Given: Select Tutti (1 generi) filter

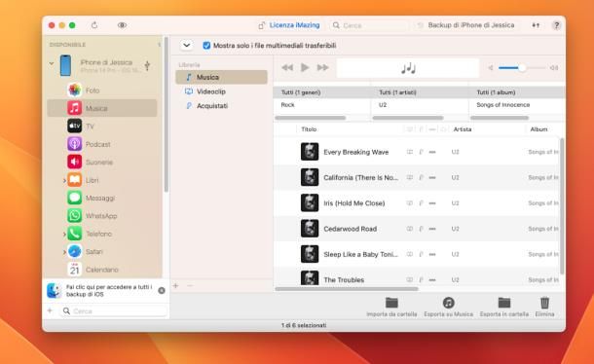Looking at the screenshot, I should tap(321, 92).
